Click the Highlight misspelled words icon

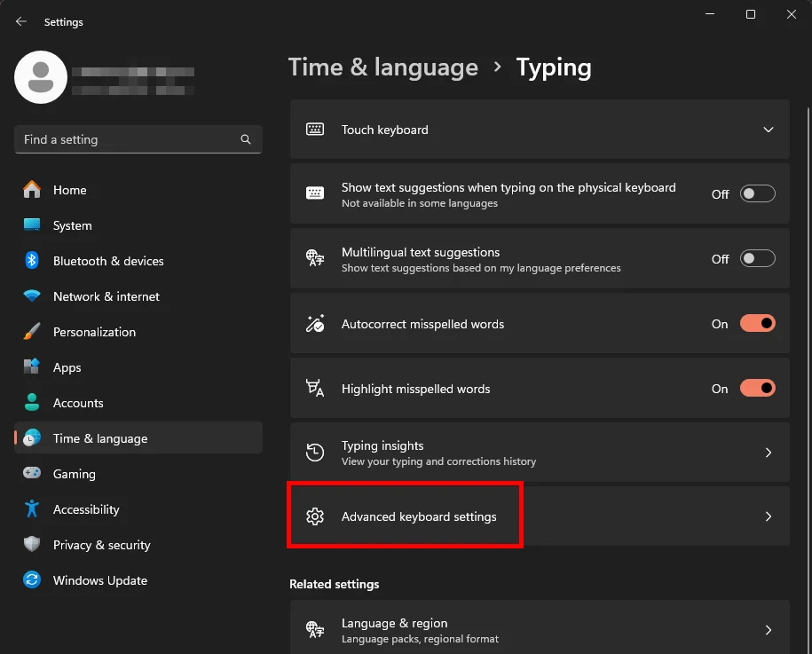coord(315,389)
